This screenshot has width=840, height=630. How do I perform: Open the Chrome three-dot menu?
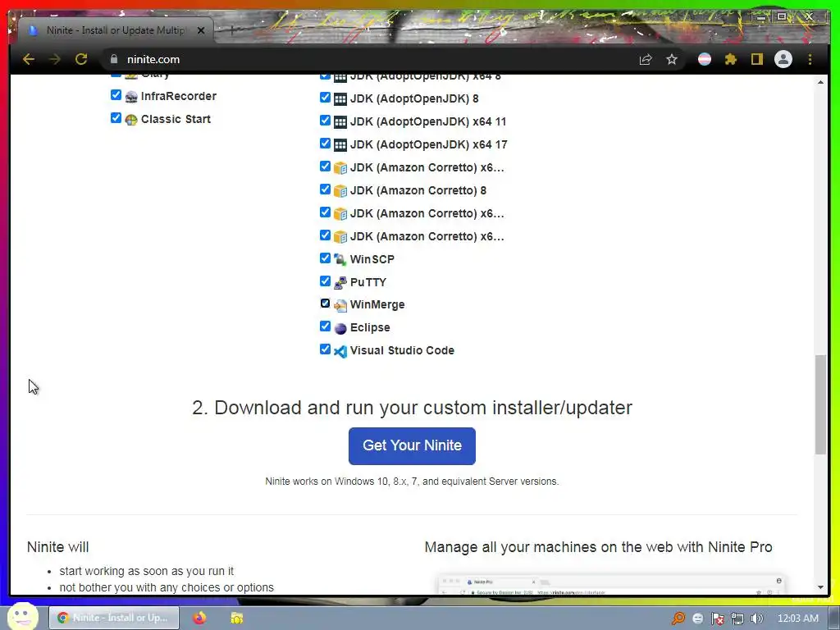[x=810, y=59]
